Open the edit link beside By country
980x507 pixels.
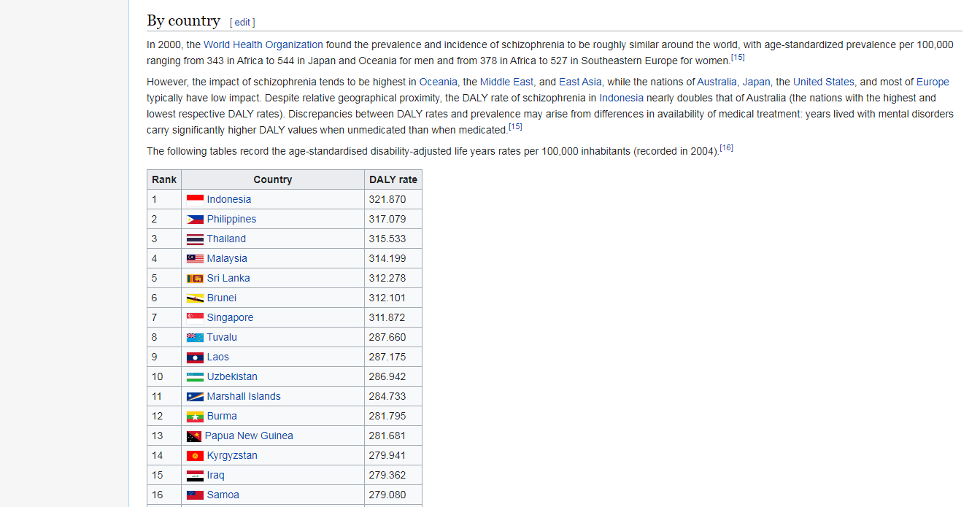pyautogui.click(x=242, y=23)
